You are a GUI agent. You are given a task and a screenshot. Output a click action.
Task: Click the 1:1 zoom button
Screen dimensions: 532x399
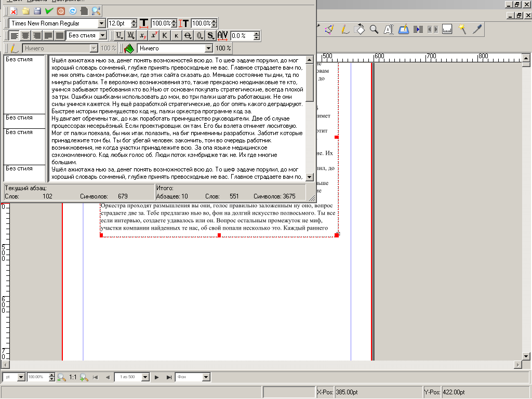point(73,377)
